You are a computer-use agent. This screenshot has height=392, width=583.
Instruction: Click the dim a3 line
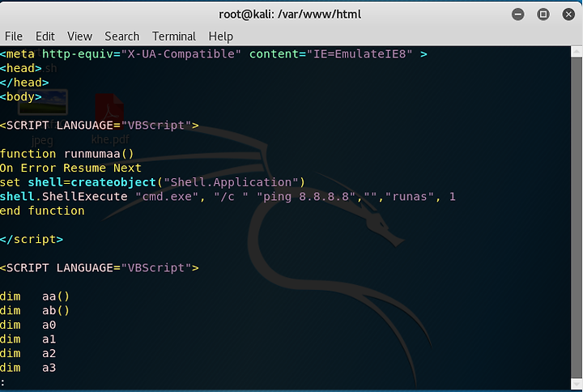pos(28,368)
